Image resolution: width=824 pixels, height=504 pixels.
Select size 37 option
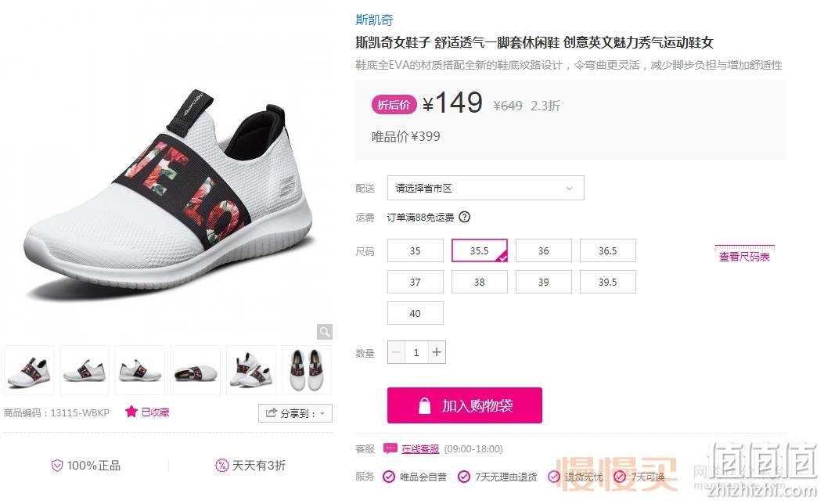tap(416, 282)
